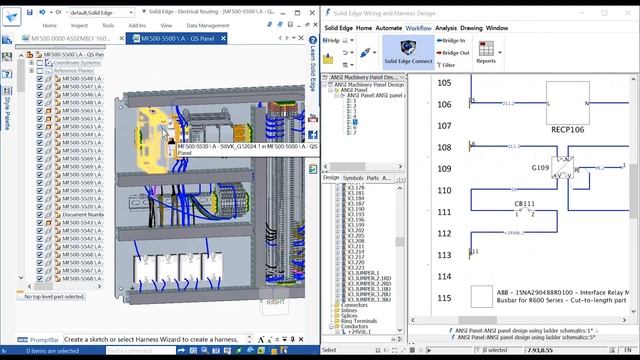Switch to MF500 0000 ASSEMBLY document tab
Screen dimensions: 640x360
[70, 38]
